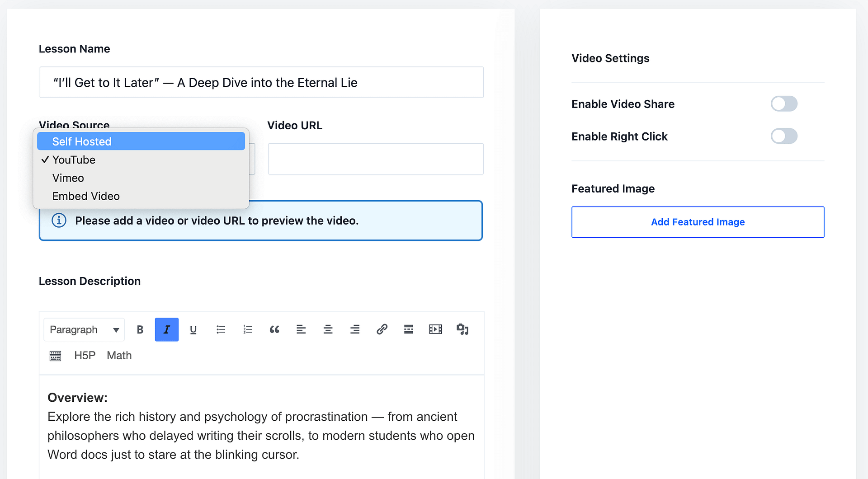Toggle bold formatting in the editor
The width and height of the screenshot is (868, 479).
[140, 329]
